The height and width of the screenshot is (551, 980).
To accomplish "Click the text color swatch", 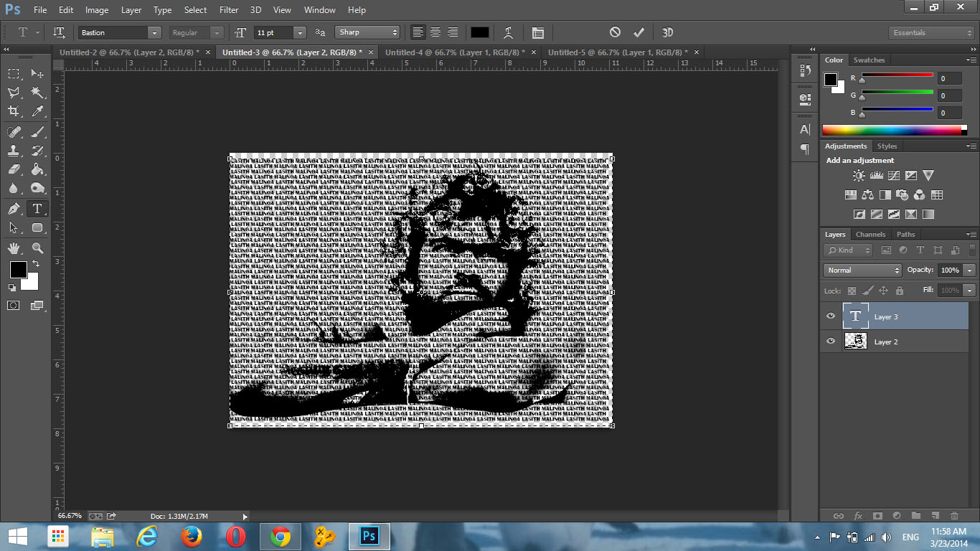I will (479, 32).
